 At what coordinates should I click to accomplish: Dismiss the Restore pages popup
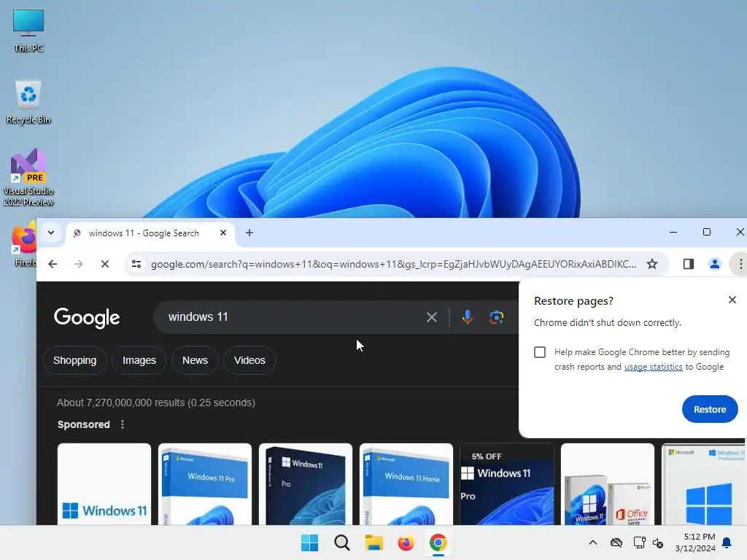732,300
